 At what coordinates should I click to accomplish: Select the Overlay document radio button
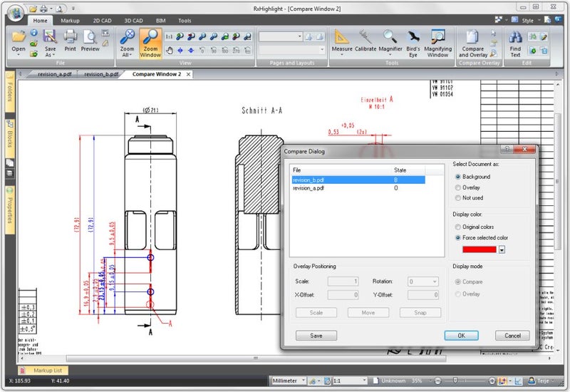458,187
